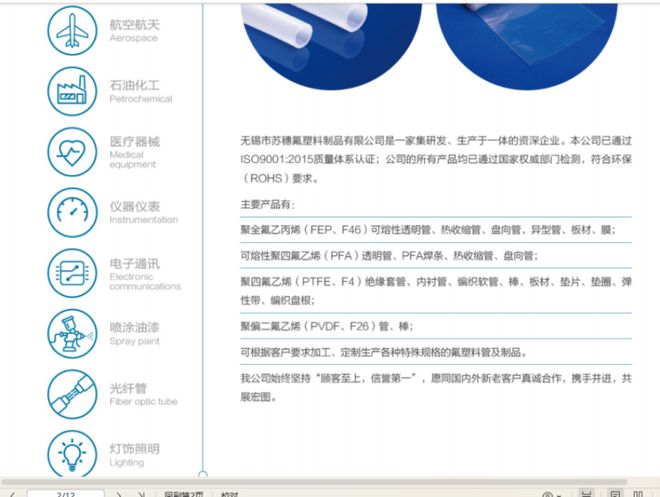Screen dimensions: 660x497
Task: Click the Instrumentation gauge icon
Action: pos(72,211)
